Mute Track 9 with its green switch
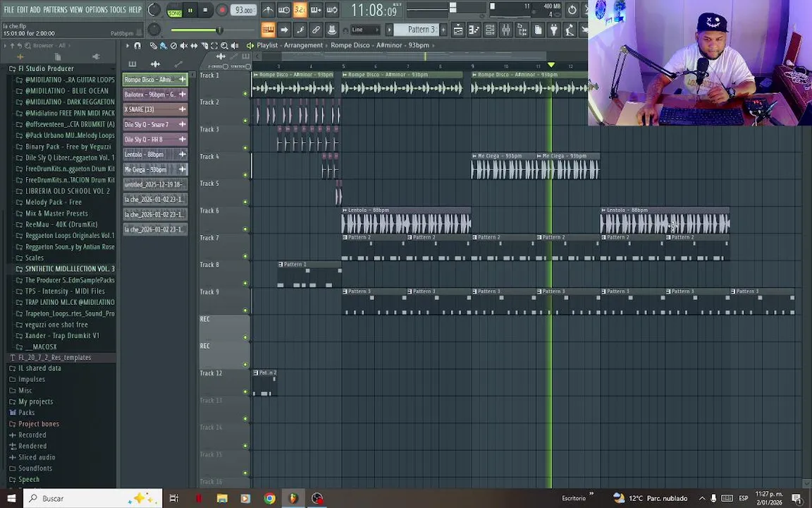Viewport: 812px width, 508px height. (245, 310)
